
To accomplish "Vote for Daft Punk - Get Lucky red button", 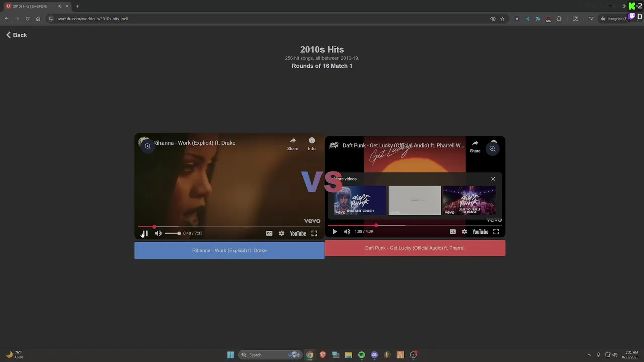I will tap(415, 248).
